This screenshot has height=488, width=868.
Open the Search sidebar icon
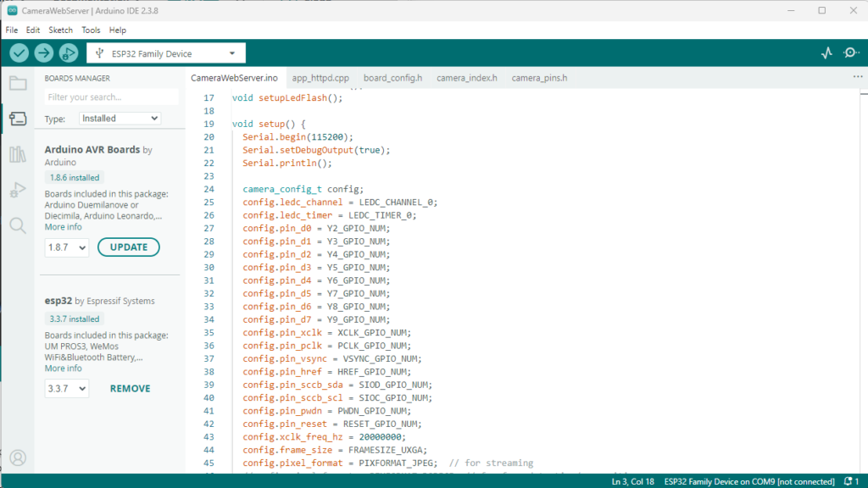(18, 225)
